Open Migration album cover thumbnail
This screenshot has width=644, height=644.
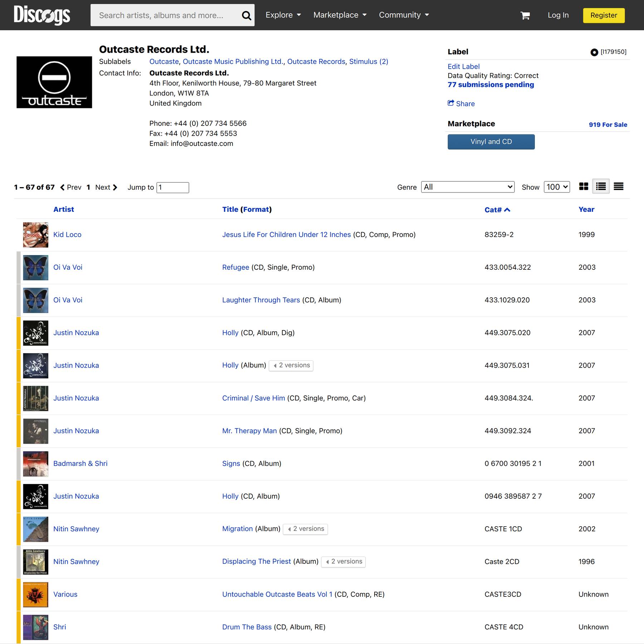(x=35, y=529)
